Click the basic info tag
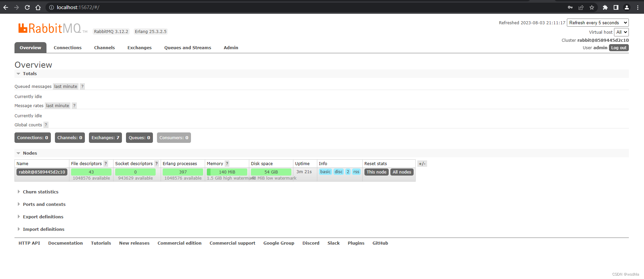The image size is (644, 279). point(325,172)
